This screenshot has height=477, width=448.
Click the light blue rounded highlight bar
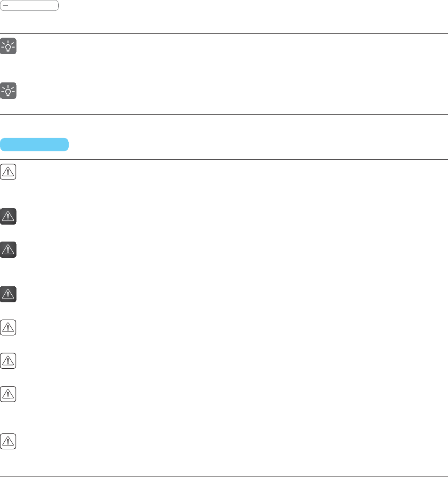coord(34,145)
